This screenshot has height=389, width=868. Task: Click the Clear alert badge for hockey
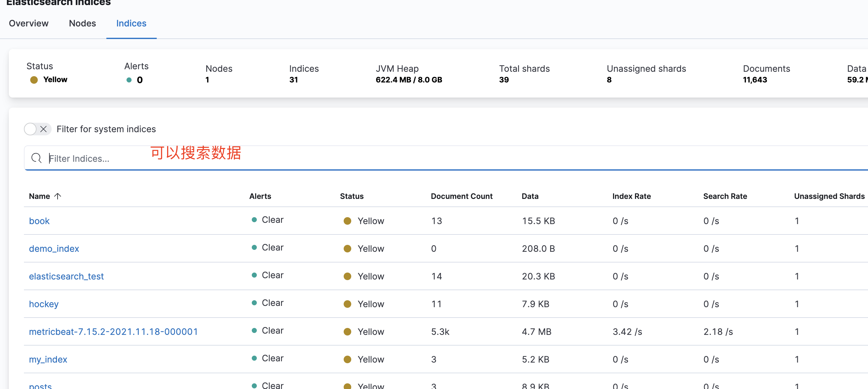click(268, 303)
